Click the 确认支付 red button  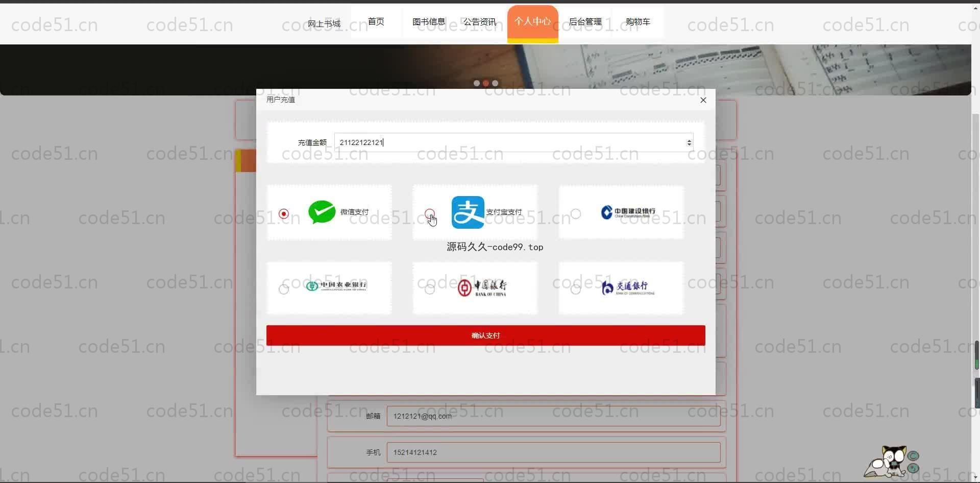(x=486, y=335)
